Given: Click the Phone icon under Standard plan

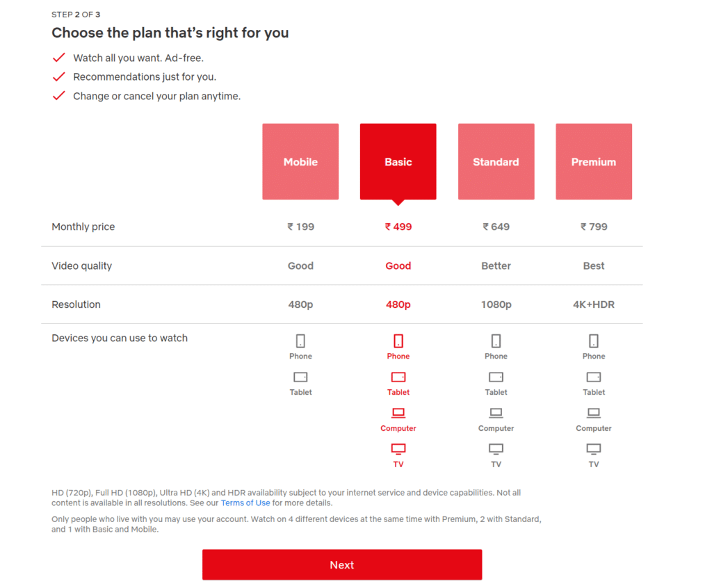Looking at the screenshot, I should click(x=496, y=341).
